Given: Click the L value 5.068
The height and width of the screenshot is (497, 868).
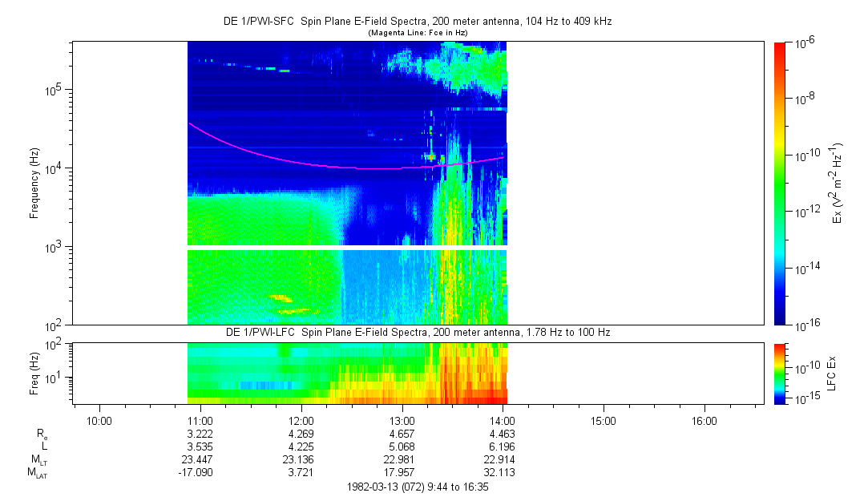Looking at the screenshot, I should [402, 446].
